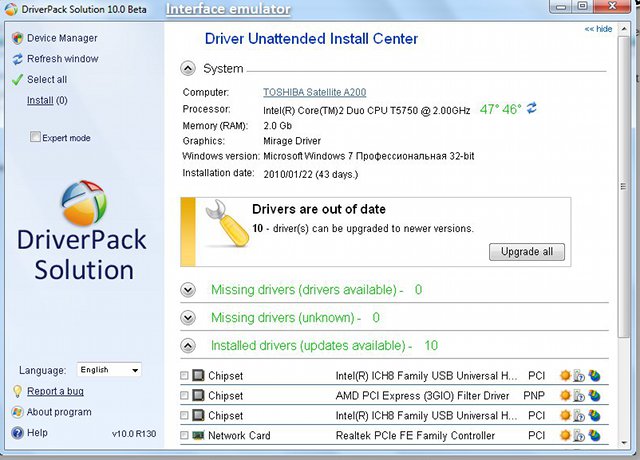
Task: Click the globe icon on second Intel ICH8 row
Action: tap(594, 415)
